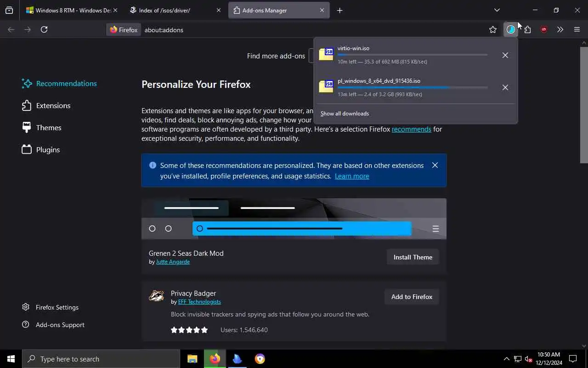Open the Recommendations category
Screen dimensions: 588x368
coord(60,83)
